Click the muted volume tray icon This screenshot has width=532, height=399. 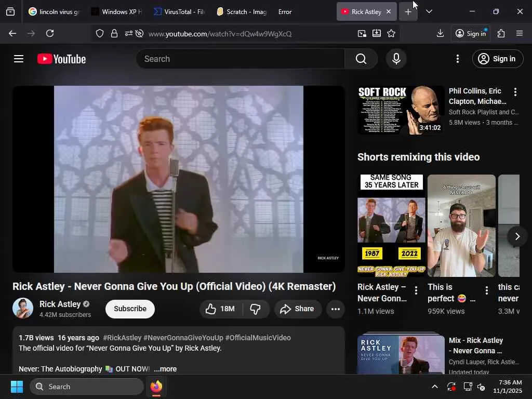(x=481, y=387)
